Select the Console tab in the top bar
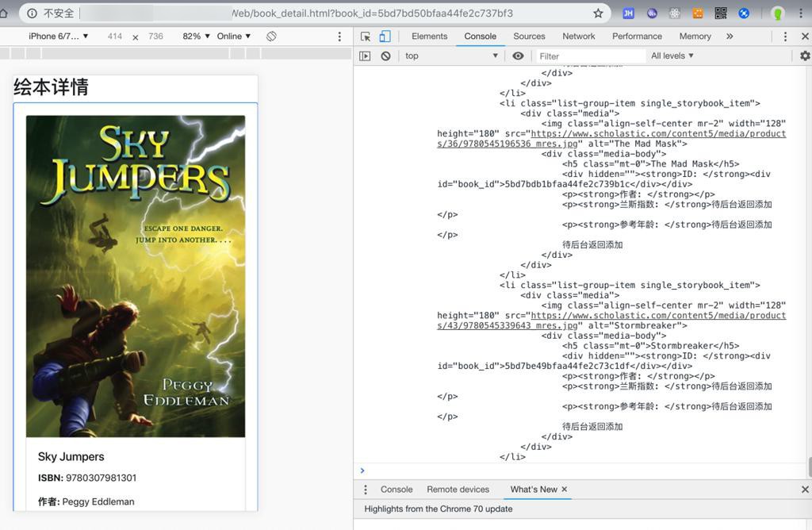Screen dimensions: 812x530 [480, 36]
